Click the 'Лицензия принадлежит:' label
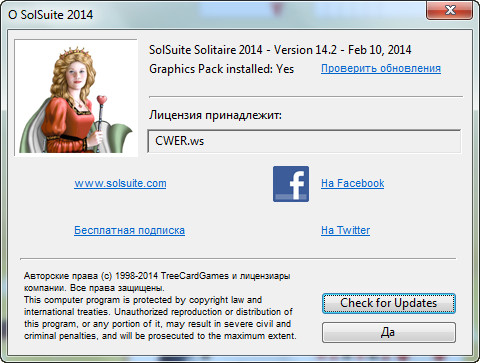The width and height of the screenshot is (480, 363). 215,115
